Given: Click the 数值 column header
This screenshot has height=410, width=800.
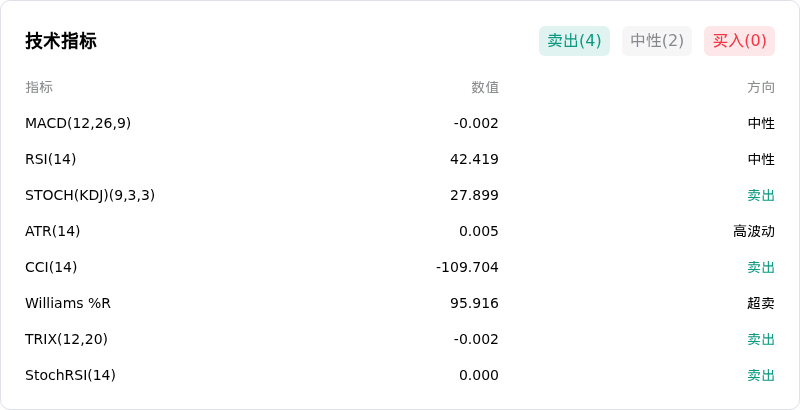Looking at the screenshot, I should 485,87.
